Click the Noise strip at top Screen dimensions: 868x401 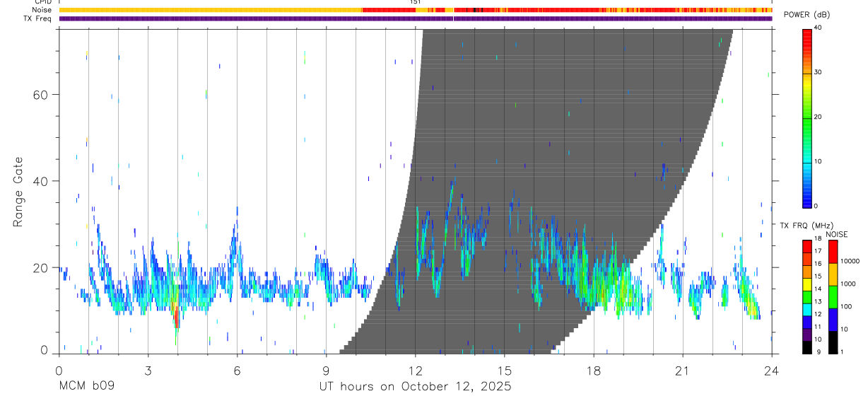click(416, 10)
